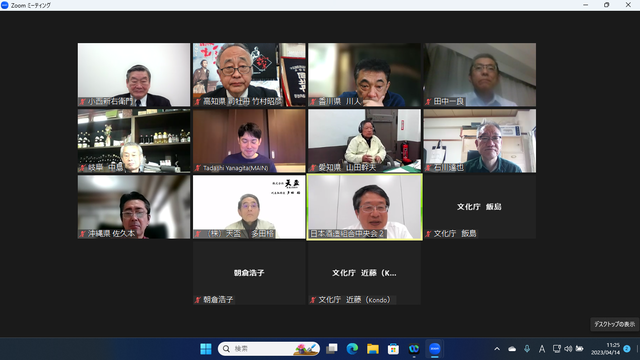Select the 香川県 川人 video tile
Screen dimensions: 640x360
tap(364, 75)
